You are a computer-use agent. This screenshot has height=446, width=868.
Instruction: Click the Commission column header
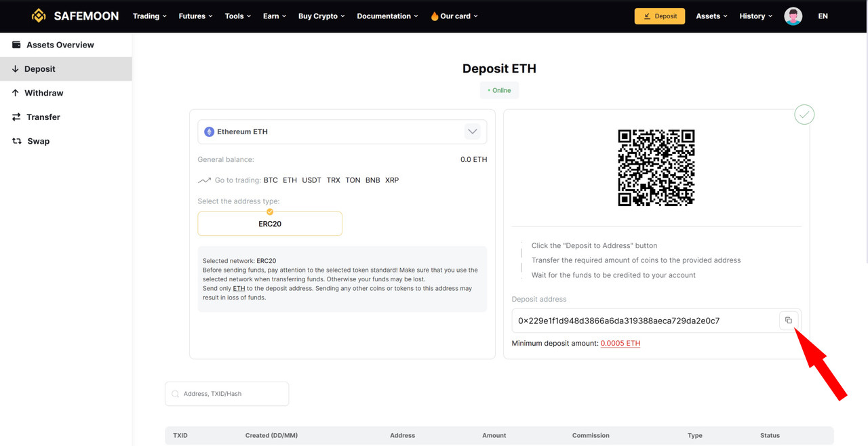[x=591, y=435]
